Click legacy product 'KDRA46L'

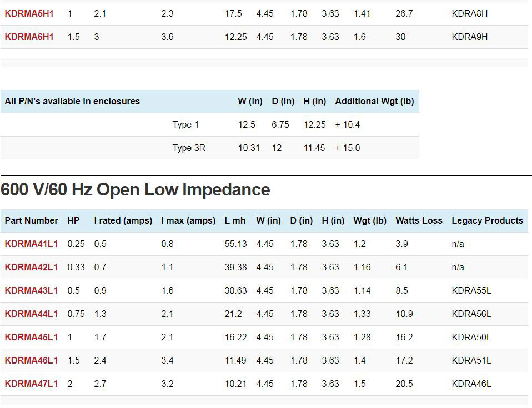pyautogui.click(x=471, y=384)
